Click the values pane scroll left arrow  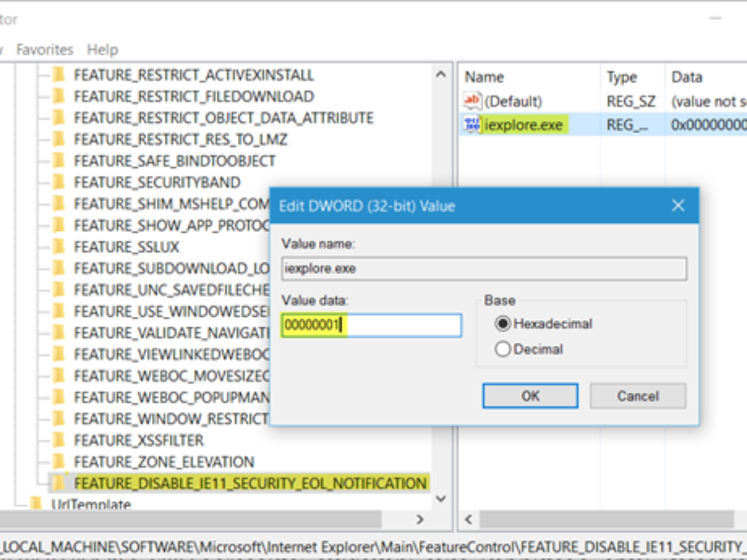coord(468,519)
